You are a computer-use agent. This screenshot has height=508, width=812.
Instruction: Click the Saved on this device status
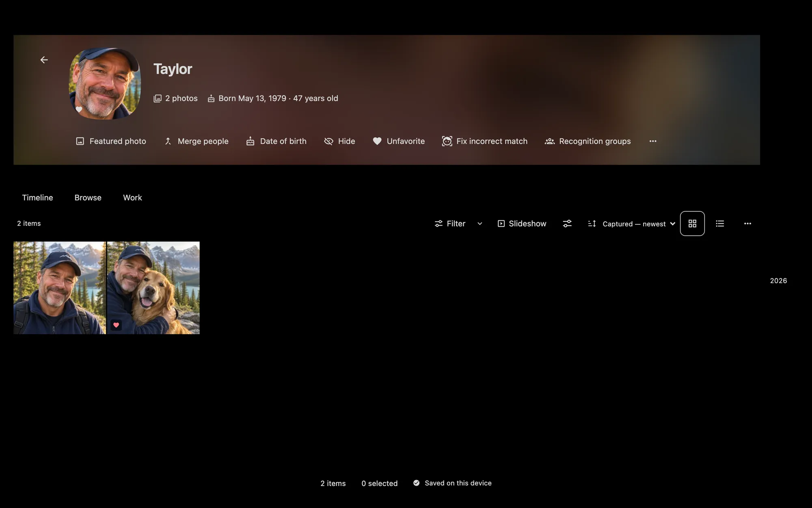(x=452, y=483)
